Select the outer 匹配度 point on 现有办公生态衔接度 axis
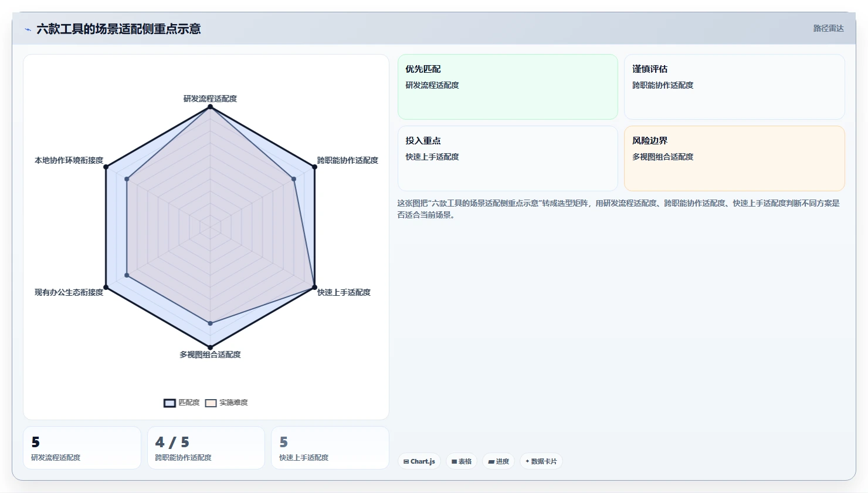Image resolution: width=868 pixels, height=493 pixels. (x=106, y=287)
